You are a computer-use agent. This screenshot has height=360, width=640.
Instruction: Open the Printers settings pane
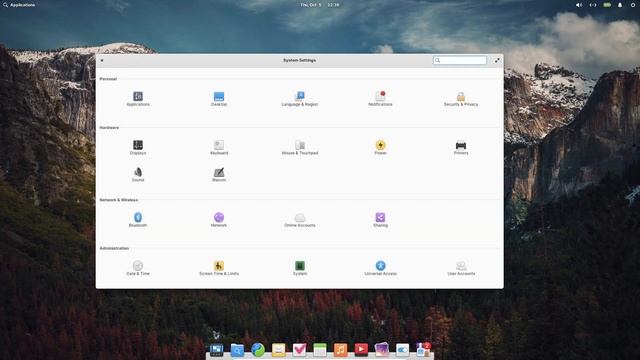461,147
